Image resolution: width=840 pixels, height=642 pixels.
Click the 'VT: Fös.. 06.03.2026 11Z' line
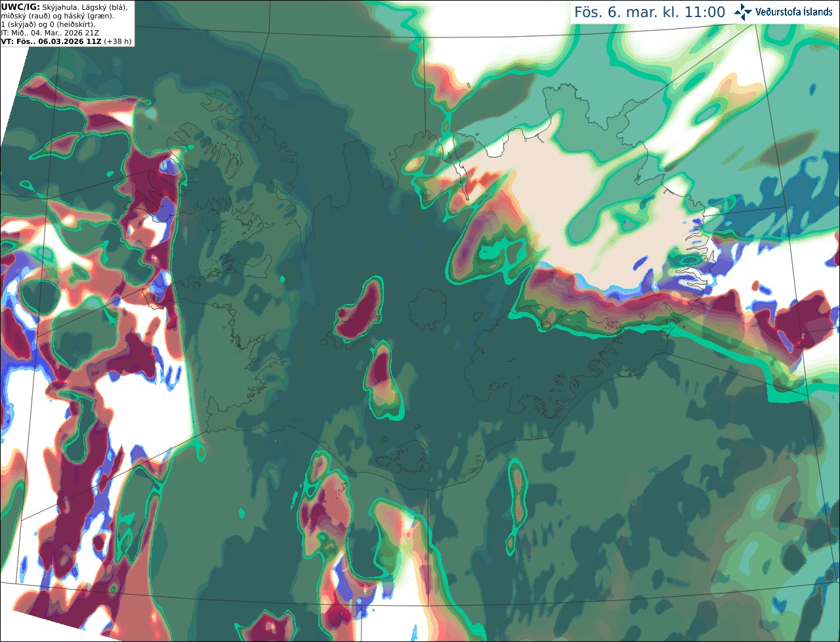tap(51, 41)
